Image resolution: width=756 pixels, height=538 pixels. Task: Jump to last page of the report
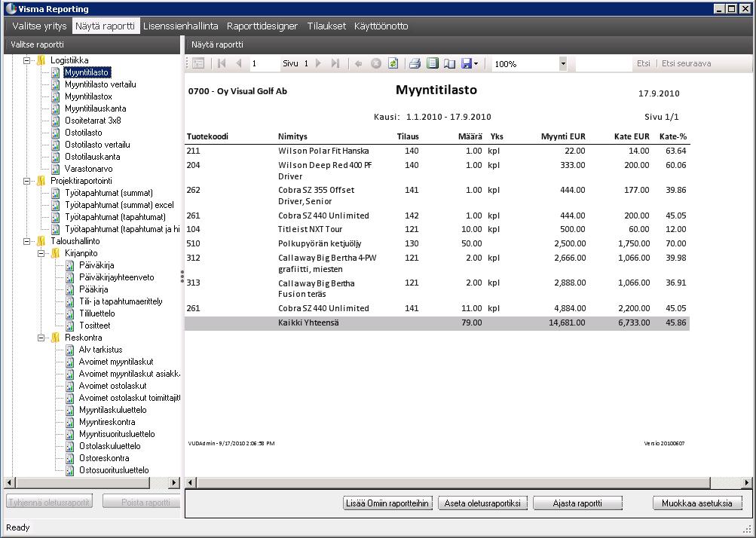(335, 63)
